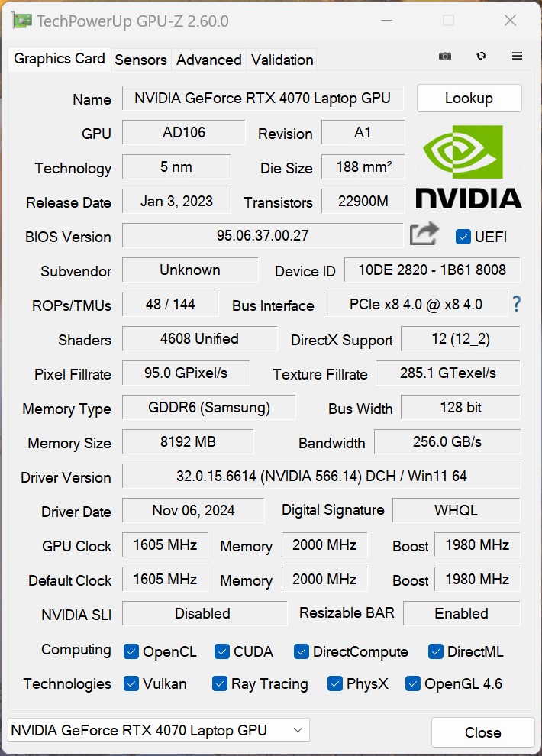Click the Driver Version field
Image resolution: width=542 pixels, height=756 pixels.
321,477
